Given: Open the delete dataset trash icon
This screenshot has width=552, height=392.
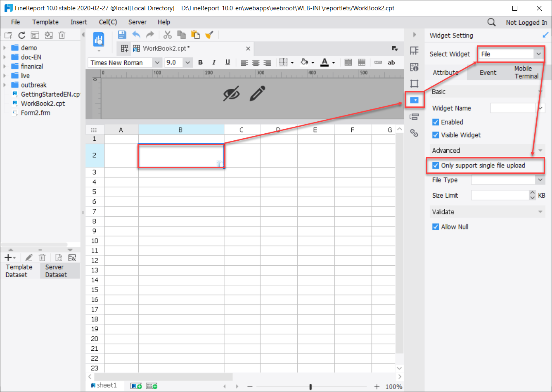Looking at the screenshot, I should point(42,257).
